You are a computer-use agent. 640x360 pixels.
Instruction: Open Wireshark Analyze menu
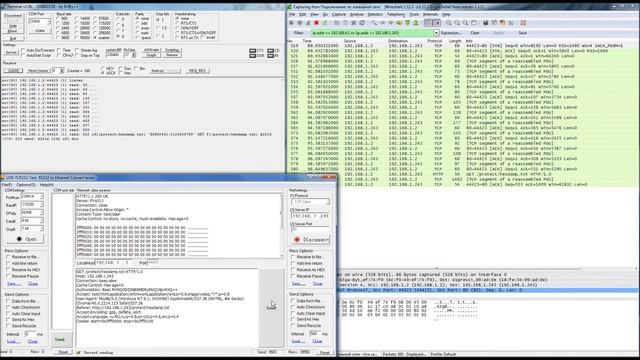pos(356,14)
